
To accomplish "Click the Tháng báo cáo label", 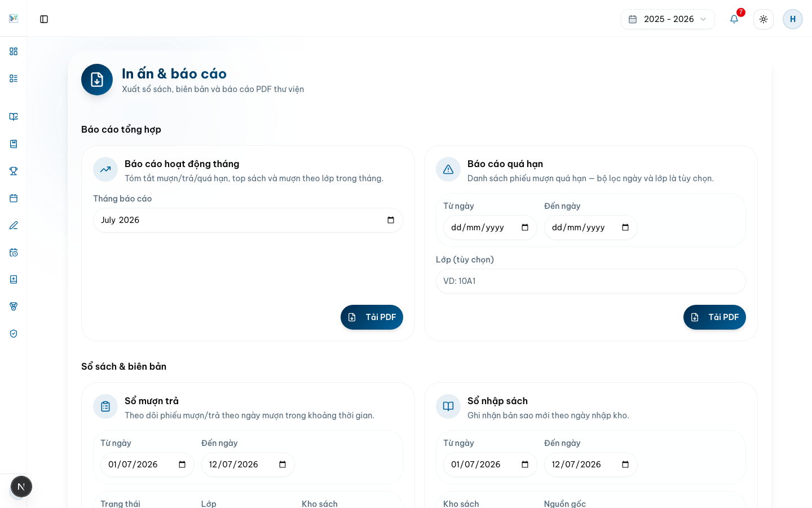I will pyautogui.click(x=122, y=199).
